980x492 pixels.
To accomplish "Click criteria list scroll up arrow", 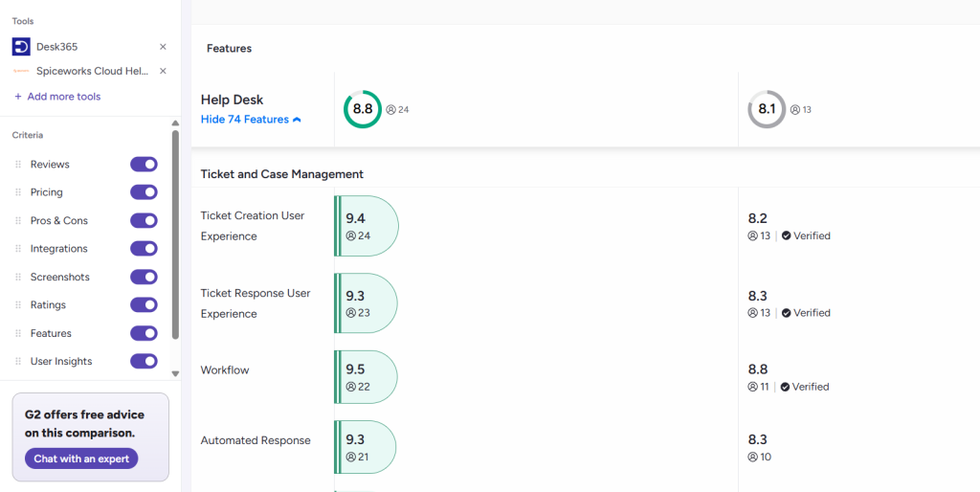I will tap(176, 123).
